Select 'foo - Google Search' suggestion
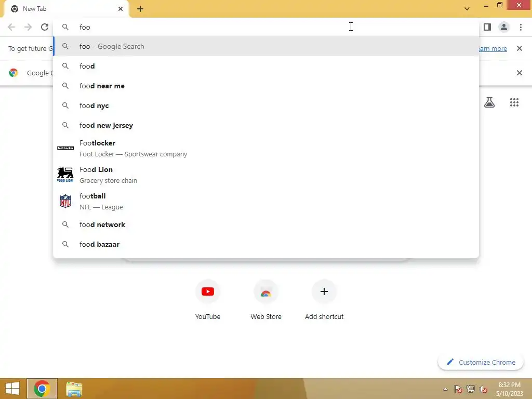This screenshot has height=399, width=532. pyautogui.click(x=266, y=46)
